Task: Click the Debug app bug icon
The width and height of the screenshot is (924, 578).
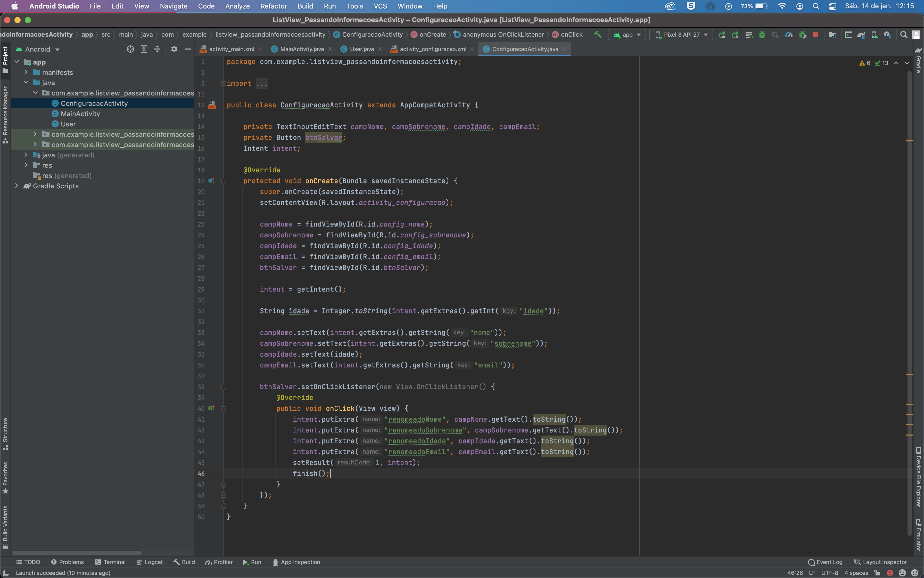Action: [x=762, y=35]
